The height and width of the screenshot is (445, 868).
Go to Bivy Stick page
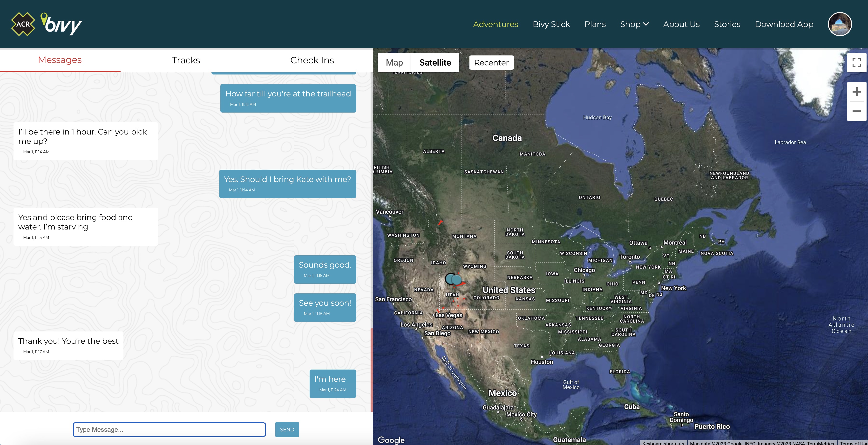coord(551,24)
